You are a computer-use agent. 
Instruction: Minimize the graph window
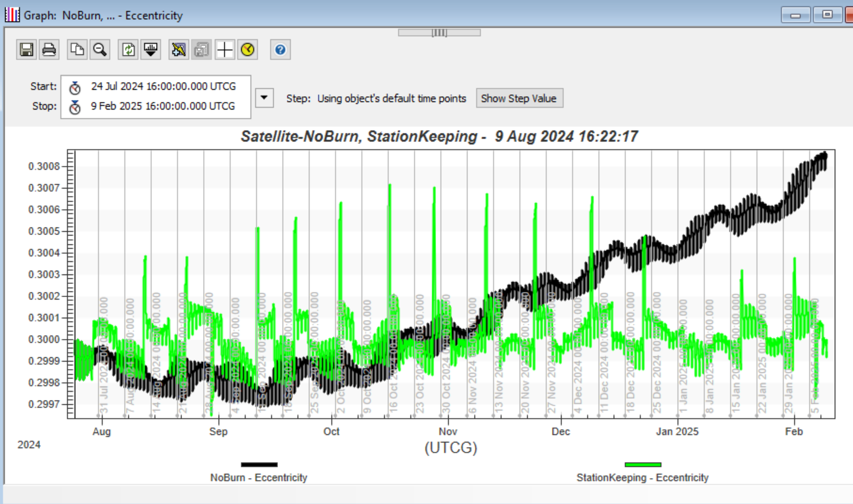pyautogui.click(x=795, y=15)
